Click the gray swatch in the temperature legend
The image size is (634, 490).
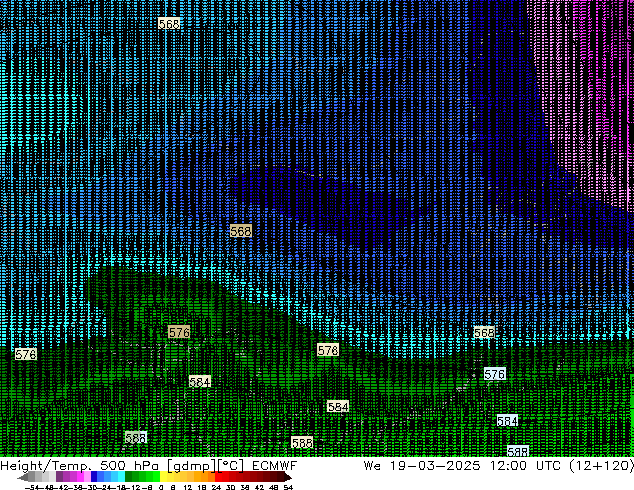point(31,477)
